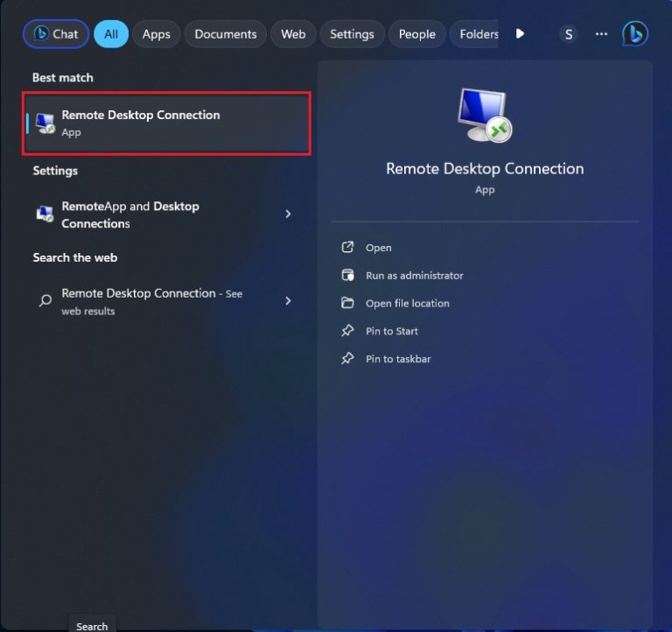Choose Run as administrator
Image resolution: width=672 pixels, height=632 pixels.
tap(414, 276)
